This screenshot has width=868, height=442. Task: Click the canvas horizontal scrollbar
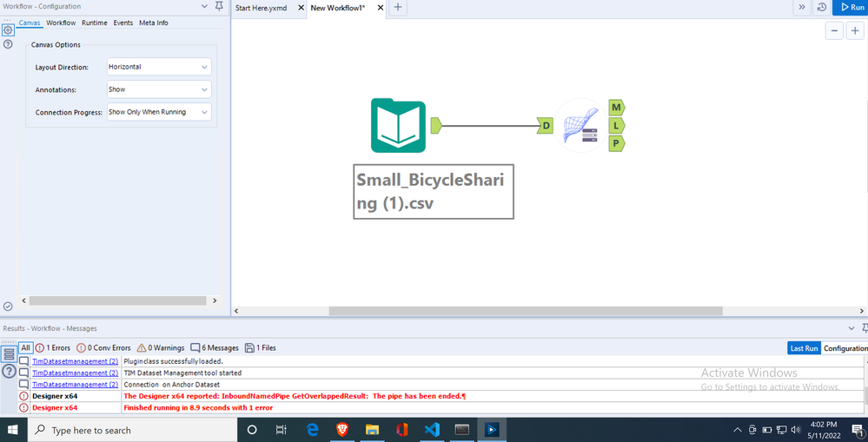pyautogui.click(x=526, y=311)
